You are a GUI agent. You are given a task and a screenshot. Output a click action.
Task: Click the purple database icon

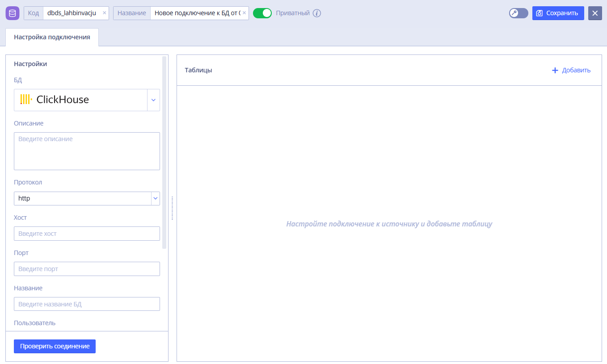[x=13, y=13]
